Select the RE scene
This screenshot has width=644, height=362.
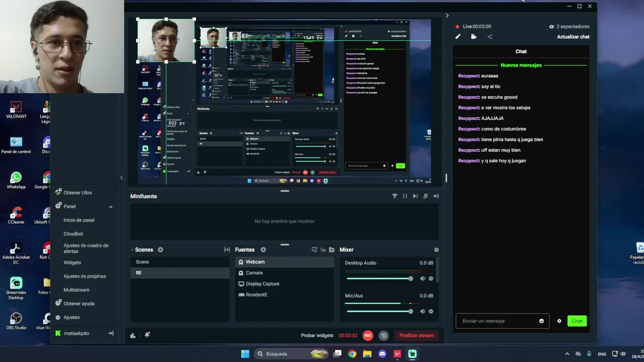pyautogui.click(x=180, y=273)
